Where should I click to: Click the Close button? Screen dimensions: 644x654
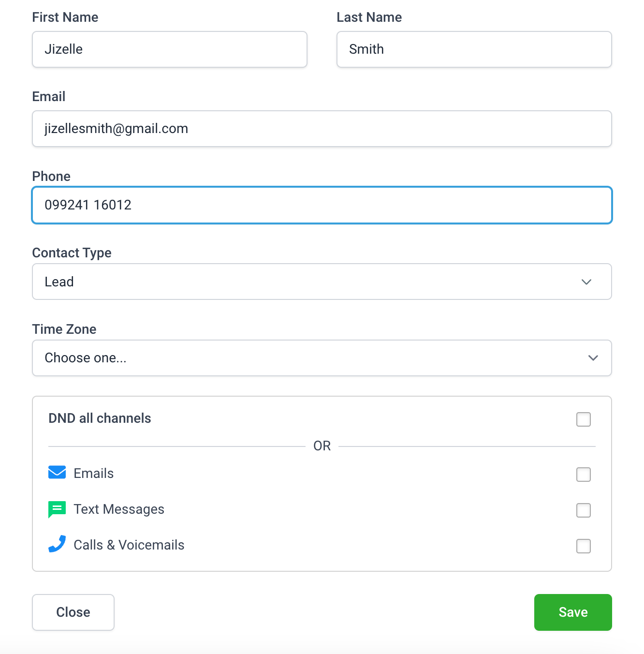(73, 612)
